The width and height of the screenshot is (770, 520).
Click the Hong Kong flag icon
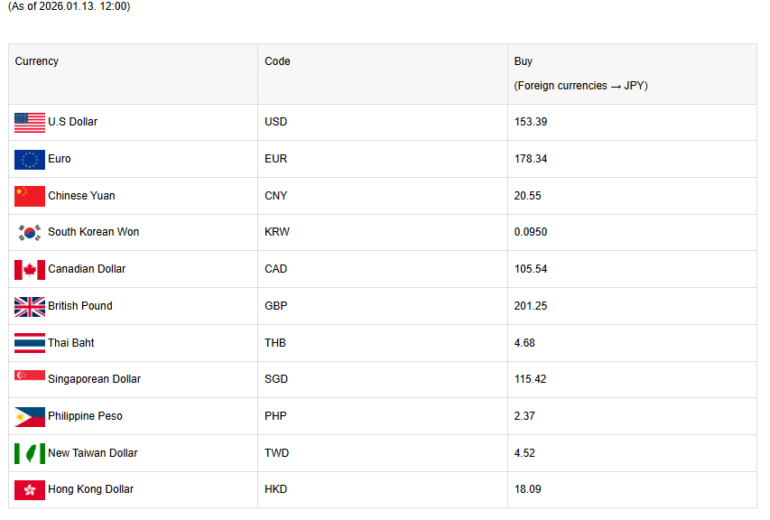30,490
